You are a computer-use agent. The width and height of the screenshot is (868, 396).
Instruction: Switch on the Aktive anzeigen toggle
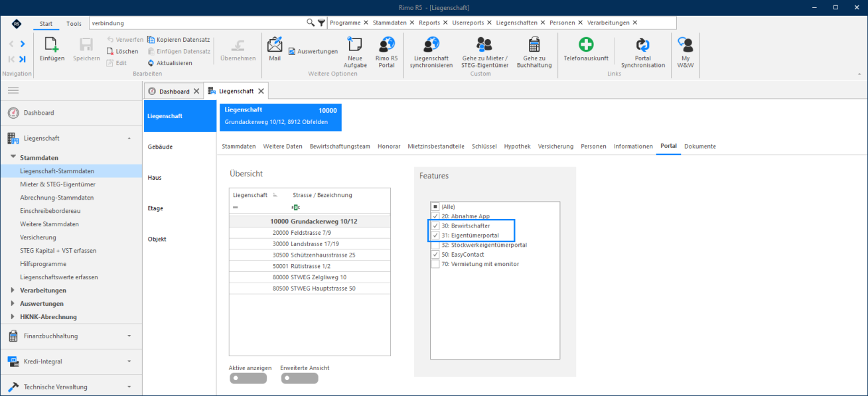[248, 379]
